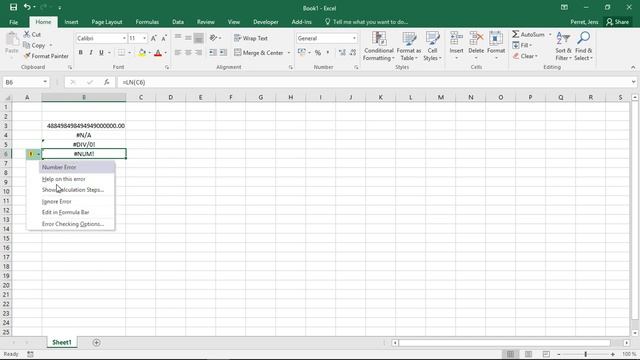Image resolution: width=640 pixels, height=360 pixels.
Task: Delete cells button
Action: pyautogui.click(x=476, y=46)
